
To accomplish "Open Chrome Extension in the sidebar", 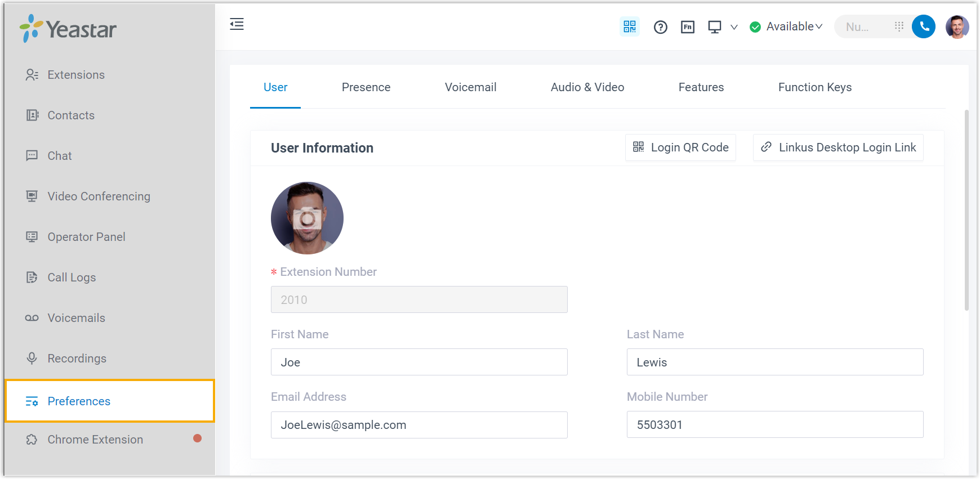I will [x=109, y=440].
